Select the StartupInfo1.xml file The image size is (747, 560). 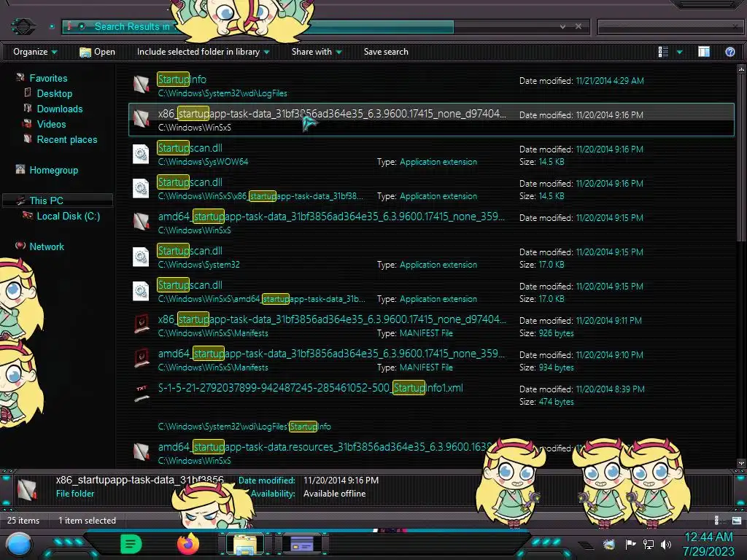pos(431,405)
